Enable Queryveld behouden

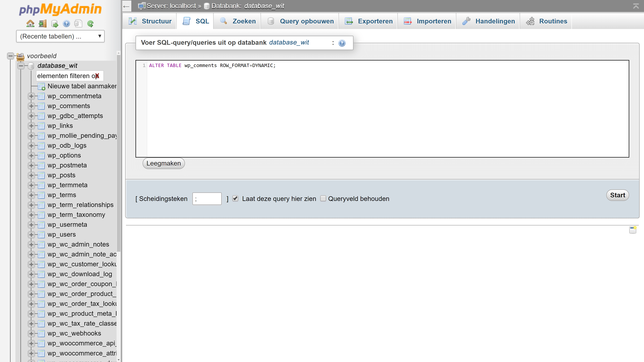coord(323,198)
